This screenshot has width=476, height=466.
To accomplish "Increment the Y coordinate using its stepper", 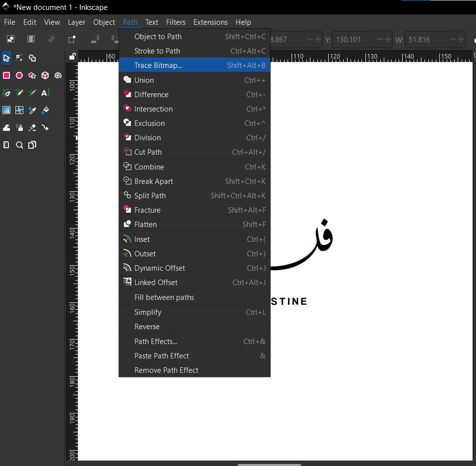I will click(x=387, y=39).
